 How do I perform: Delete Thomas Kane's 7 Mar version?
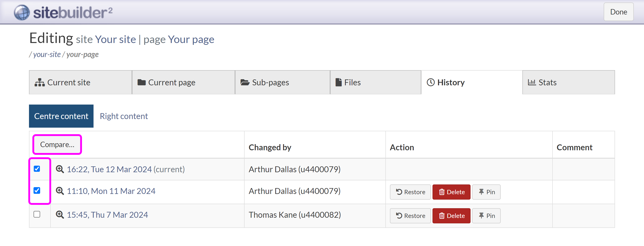[451, 215]
